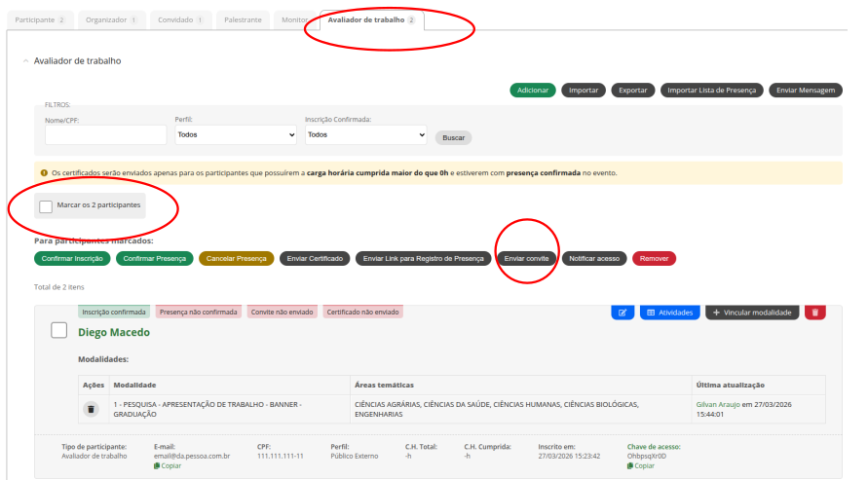Click Importar Lista de Presença
The width and height of the screenshot is (868, 480).
(x=711, y=91)
